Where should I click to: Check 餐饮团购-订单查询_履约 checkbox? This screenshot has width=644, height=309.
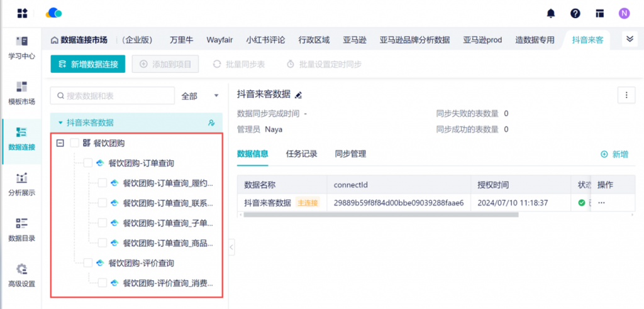103,183
